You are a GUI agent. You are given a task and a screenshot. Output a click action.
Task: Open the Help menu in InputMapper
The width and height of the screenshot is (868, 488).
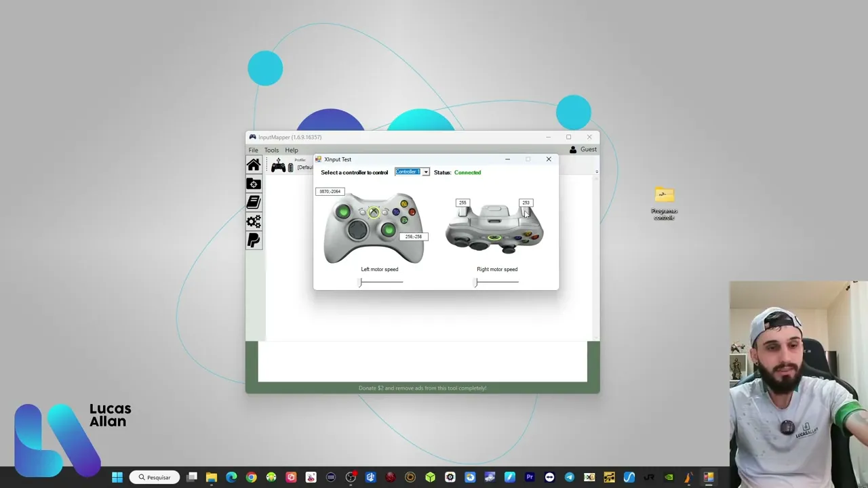tap(292, 150)
